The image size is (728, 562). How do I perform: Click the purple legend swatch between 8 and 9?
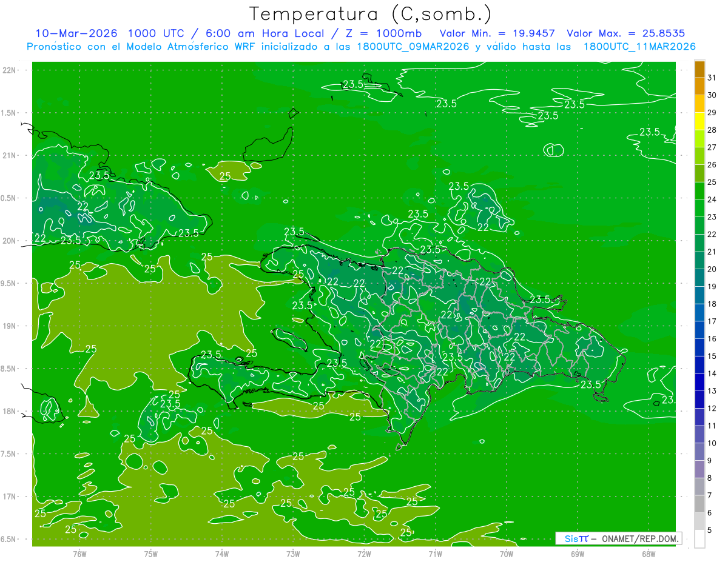point(699,469)
